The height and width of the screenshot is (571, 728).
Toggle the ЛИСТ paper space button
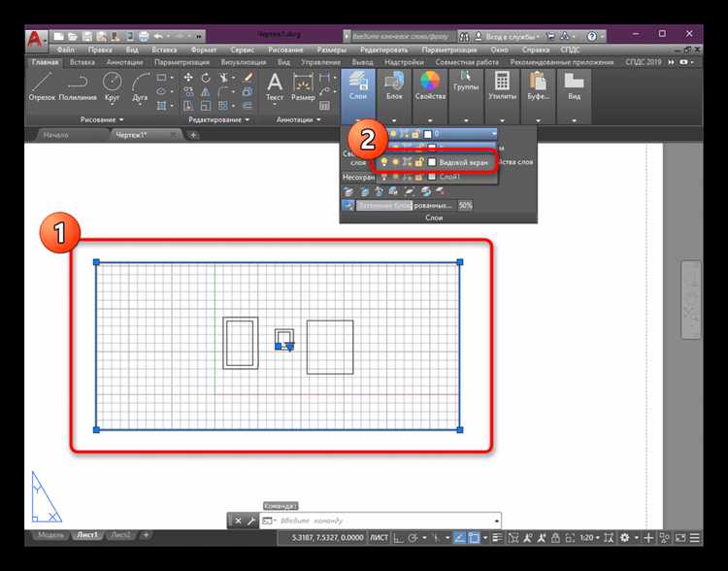(x=380, y=538)
